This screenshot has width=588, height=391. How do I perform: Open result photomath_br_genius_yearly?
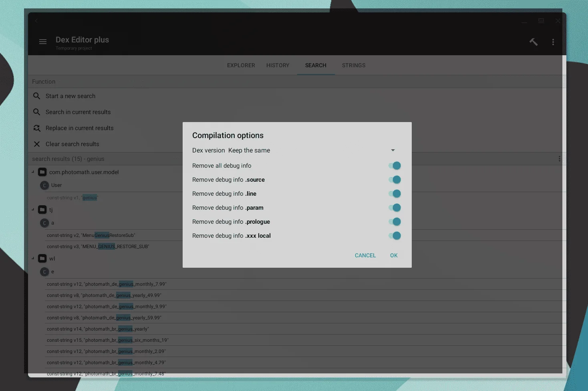pyautogui.click(x=98, y=329)
